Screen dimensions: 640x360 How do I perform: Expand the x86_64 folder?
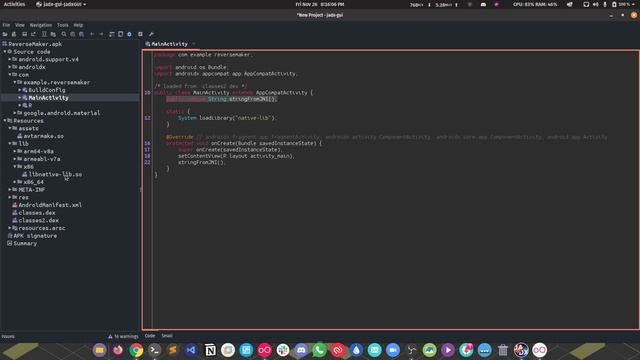coord(15,182)
